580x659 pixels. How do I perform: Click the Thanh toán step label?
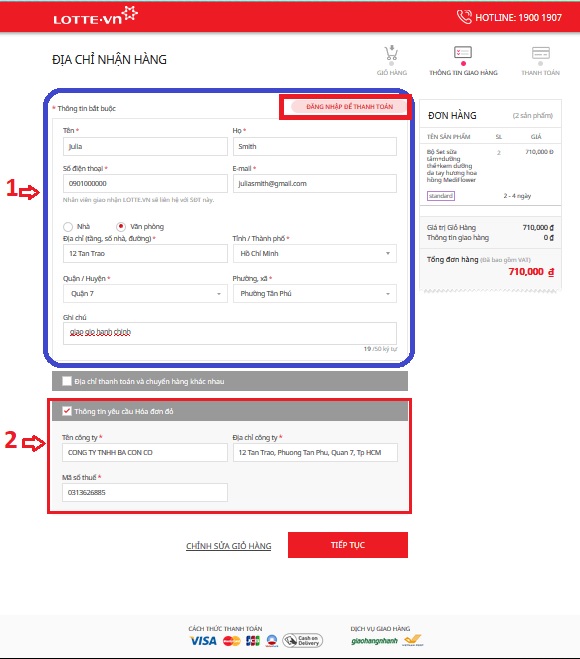coord(540,73)
